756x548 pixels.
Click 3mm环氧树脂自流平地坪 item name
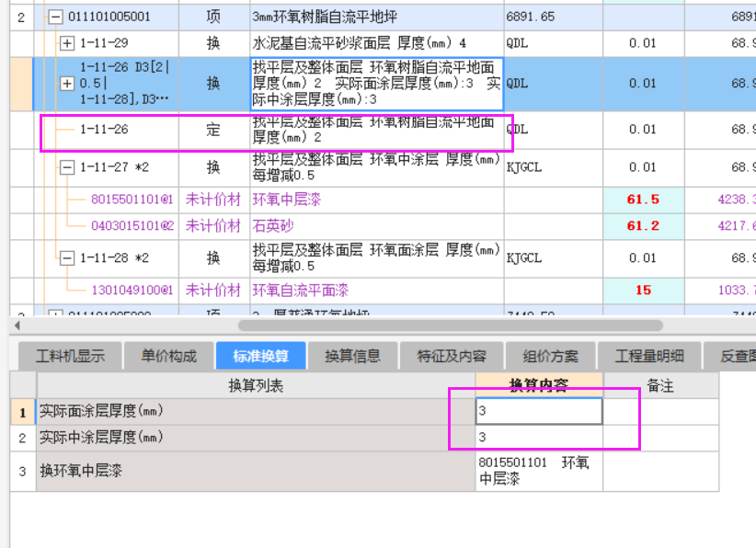click(325, 17)
